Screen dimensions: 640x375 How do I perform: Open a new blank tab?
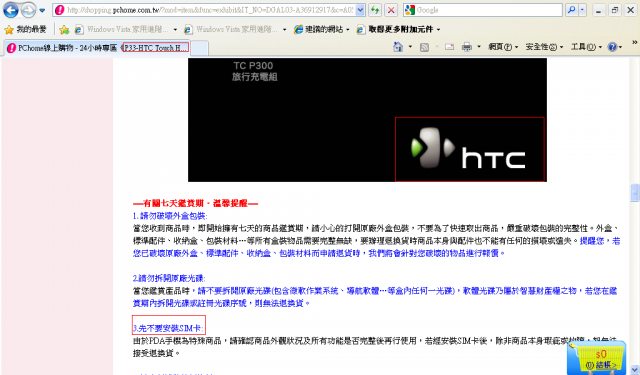(x=199, y=48)
